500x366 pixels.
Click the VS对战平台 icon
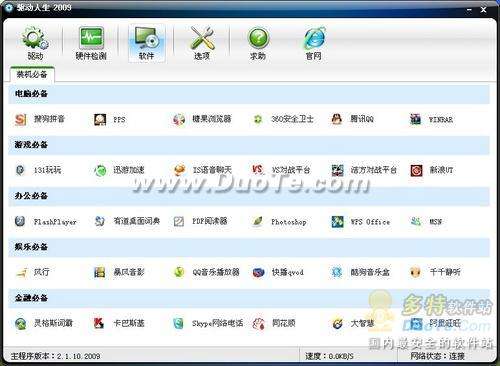coord(258,170)
